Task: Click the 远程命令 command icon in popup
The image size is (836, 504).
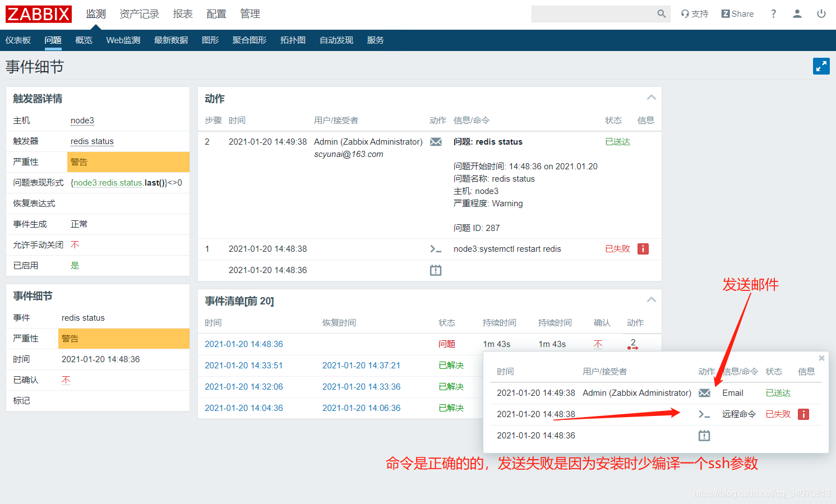Action: point(704,414)
